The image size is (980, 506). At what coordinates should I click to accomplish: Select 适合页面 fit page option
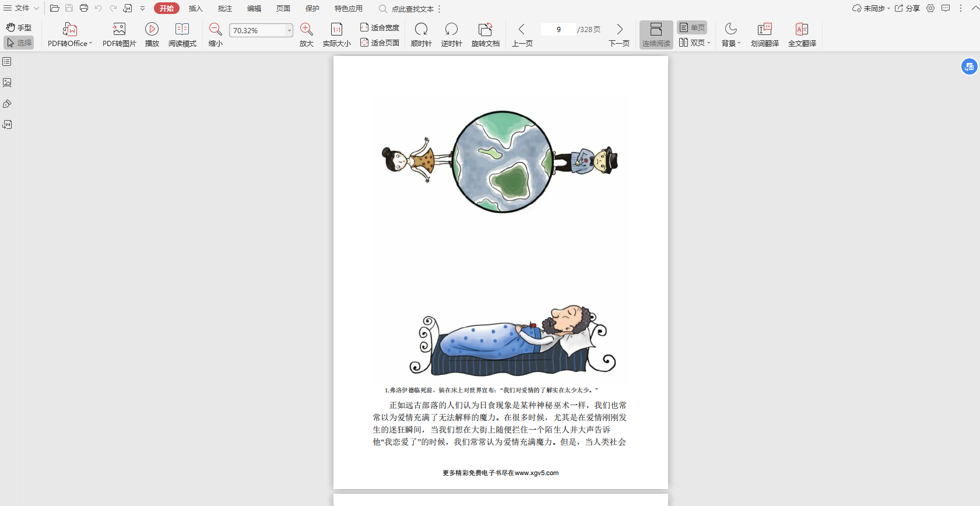pyautogui.click(x=380, y=43)
